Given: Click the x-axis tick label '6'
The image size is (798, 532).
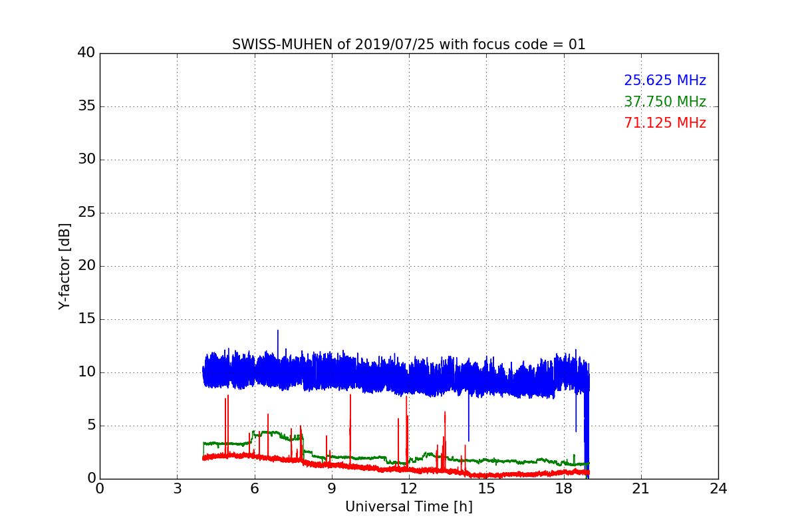Looking at the screenshot, I should [254, 489].
